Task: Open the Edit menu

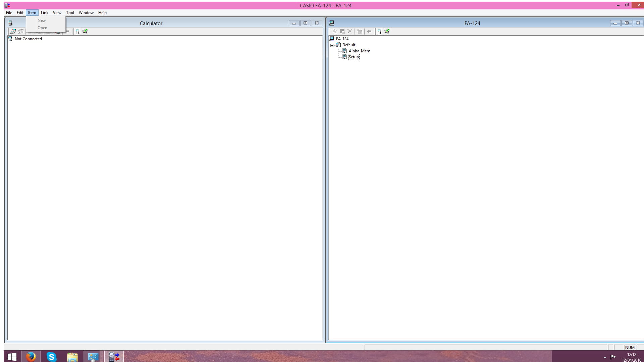Action: click(20, 13)
